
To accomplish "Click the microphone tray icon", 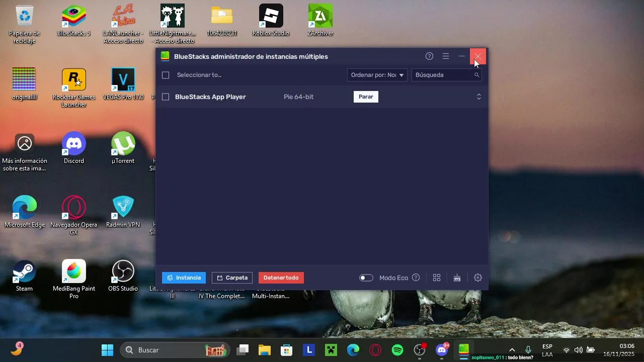I will [x=528, y=350].
